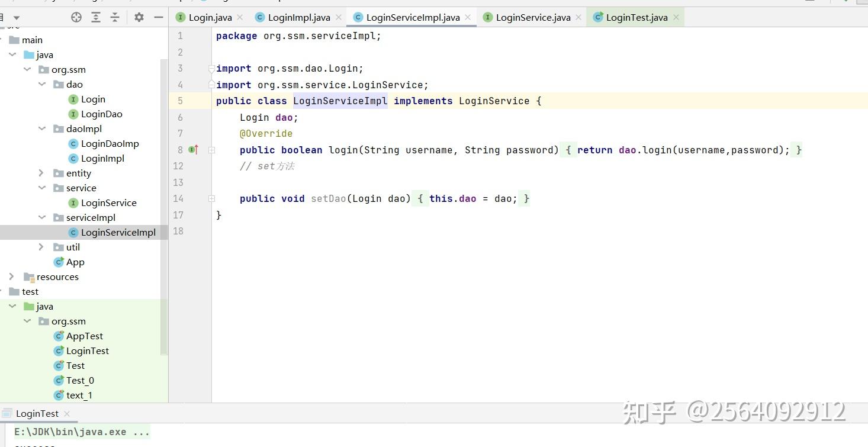This screenshot has height=447, width=868.
Task: Switch to the Login.java editor tab
Action: [209, 18]
